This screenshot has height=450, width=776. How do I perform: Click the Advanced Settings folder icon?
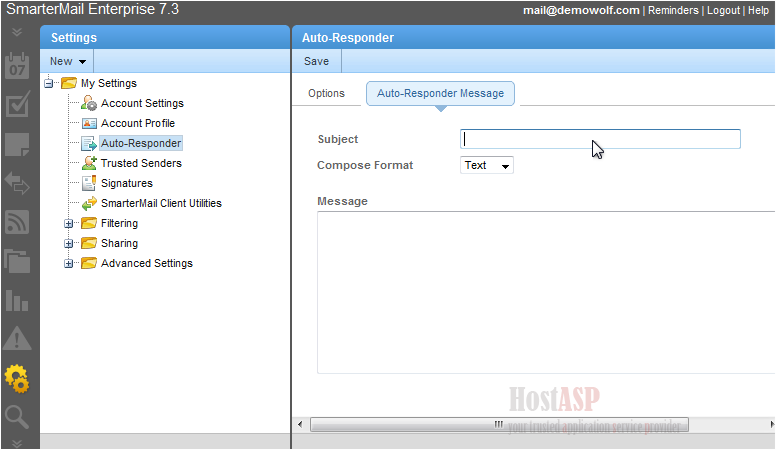click(x=89, y=263)
